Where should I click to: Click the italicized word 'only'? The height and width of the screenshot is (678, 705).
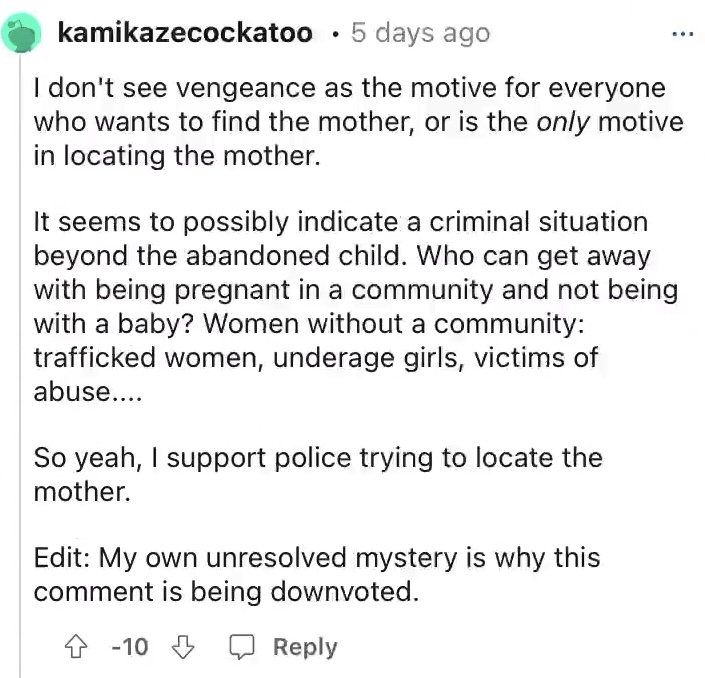562,122
